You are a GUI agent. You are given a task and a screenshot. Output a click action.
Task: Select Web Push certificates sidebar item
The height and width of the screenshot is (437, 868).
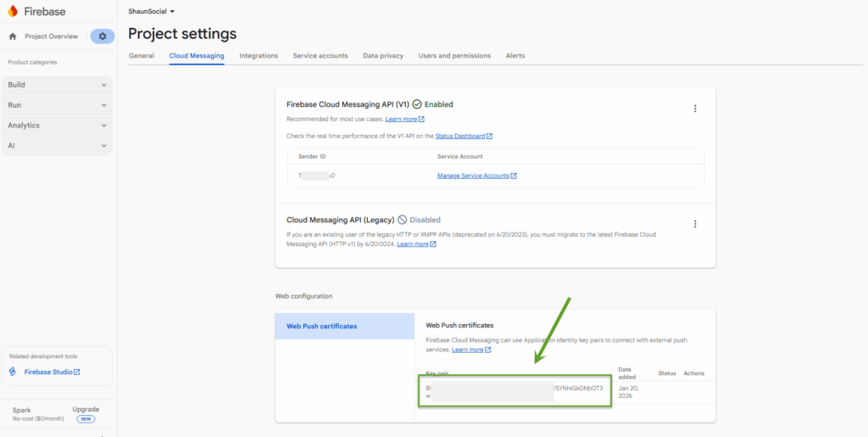[321, 326]
